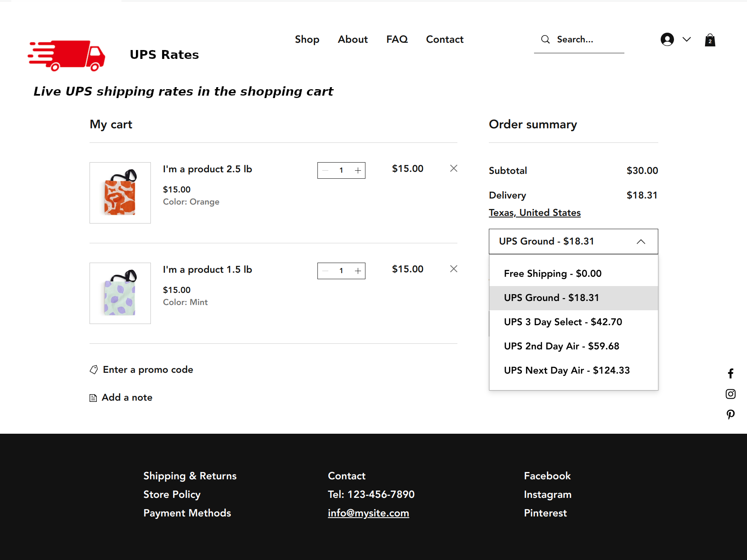Collapse the UPS Ground delivery dropdown
This screenshot has width=747, height=560.
point(574,241)
